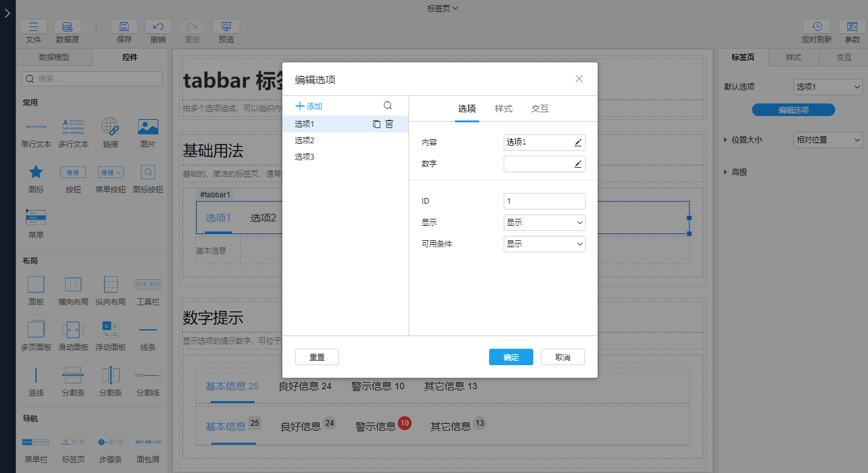Click the search icon in option list
The height and width of the screenshot is (473, 868).
388,106
